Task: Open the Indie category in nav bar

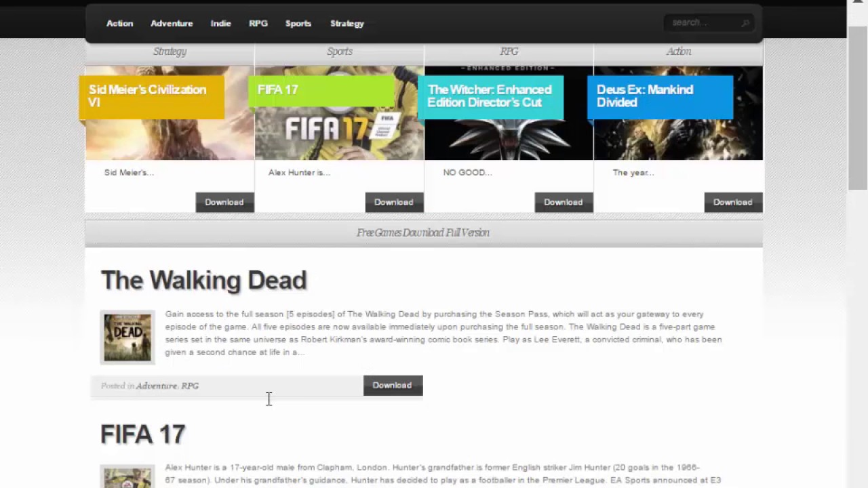Action: [x=220, y=23]
